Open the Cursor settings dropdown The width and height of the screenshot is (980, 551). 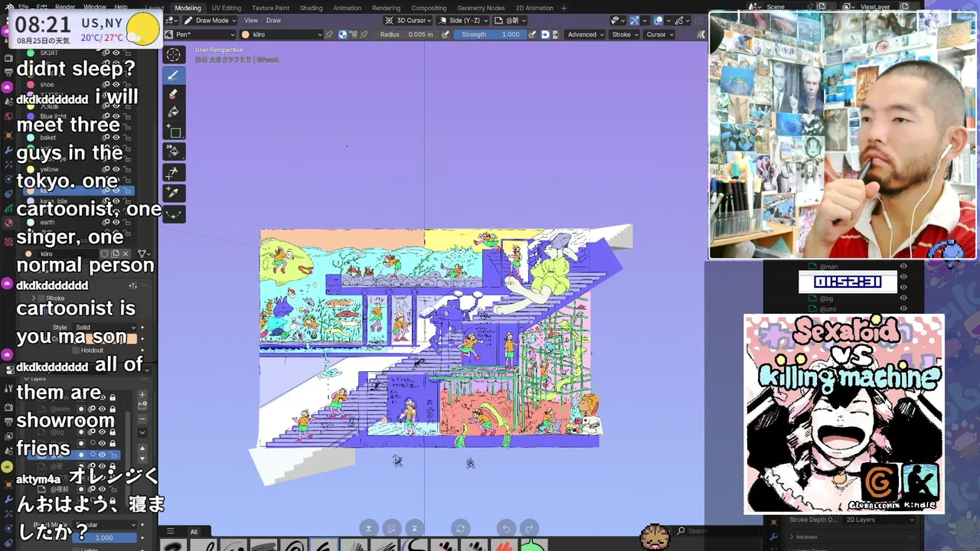659,34
